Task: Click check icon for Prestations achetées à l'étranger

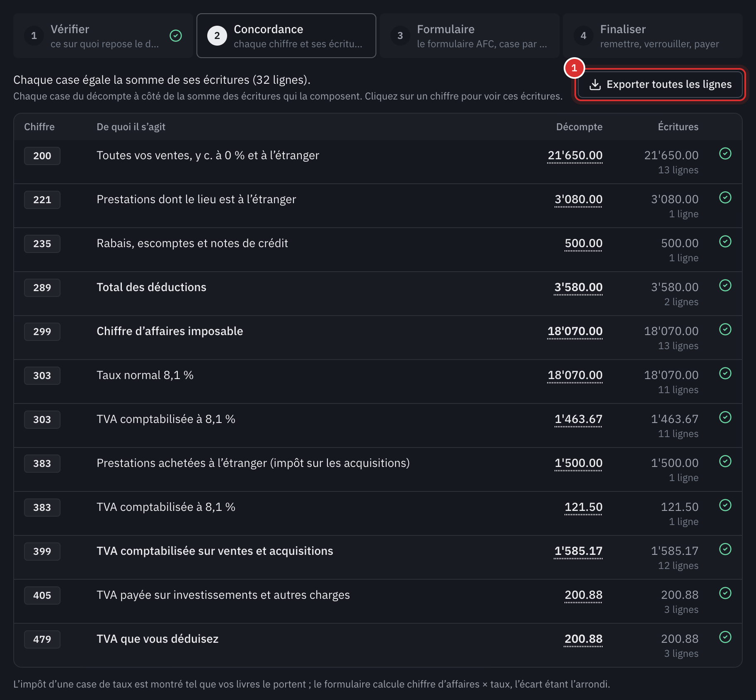Action: (x=725, y=461)
